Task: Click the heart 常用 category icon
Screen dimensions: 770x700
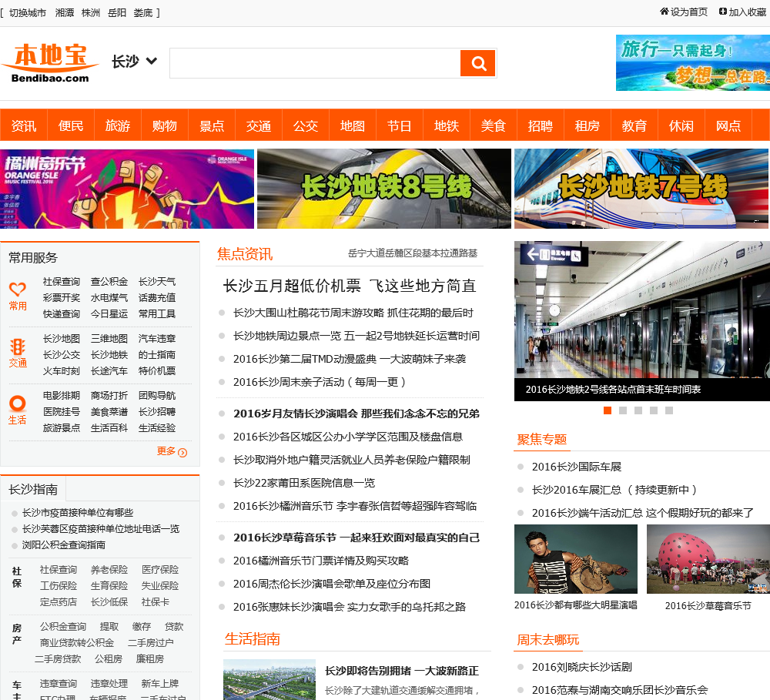Action: click(18, 290)
